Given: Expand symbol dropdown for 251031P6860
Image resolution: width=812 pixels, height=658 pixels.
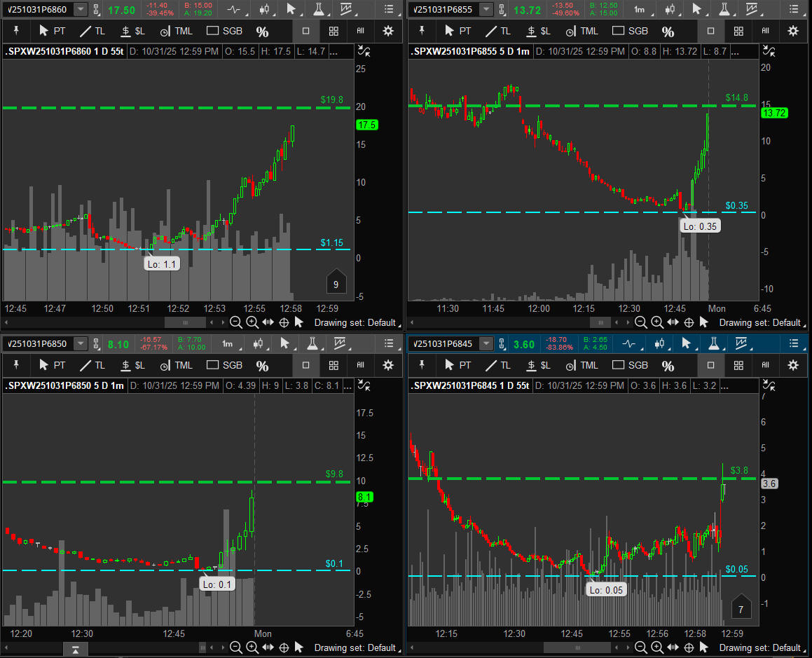Looking at the screenshot, I should [81, 9].
